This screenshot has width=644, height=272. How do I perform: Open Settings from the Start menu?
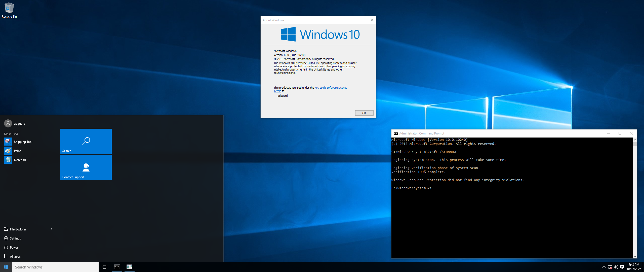[15, 239]
